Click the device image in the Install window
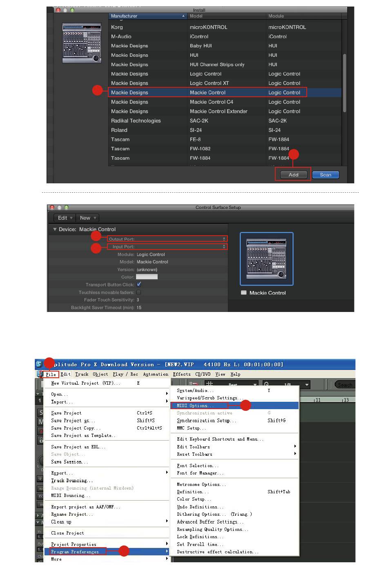Viewport: 388px width, 588px height. (82, 43)
